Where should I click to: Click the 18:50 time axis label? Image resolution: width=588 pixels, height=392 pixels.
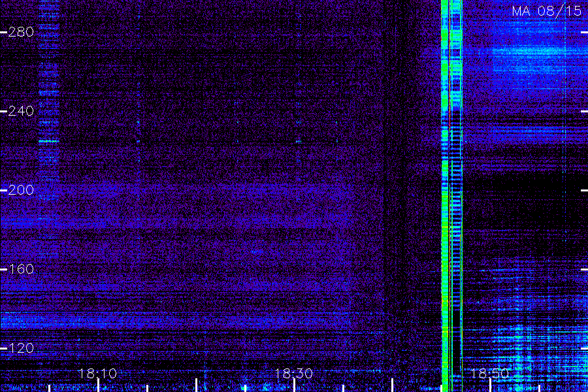pyautogui.click(x=490, y=374)
